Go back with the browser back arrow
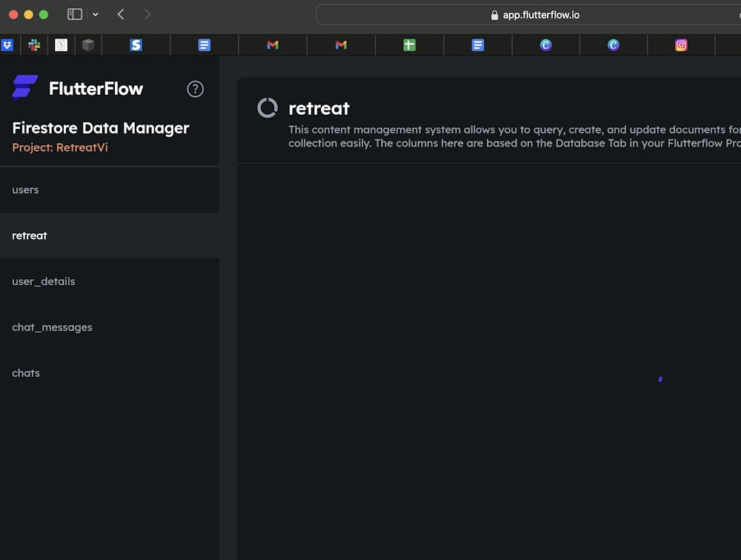Viewport: 741px width, 560px height. pyautogui.click(x=121, y=14)
